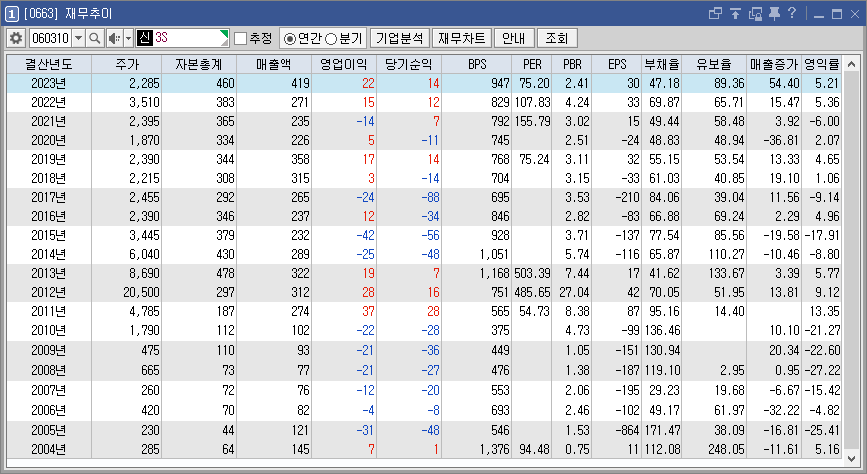Click the stock code field 060310
The height and width of the screenshot is (474, 867).
coord(50,38)
